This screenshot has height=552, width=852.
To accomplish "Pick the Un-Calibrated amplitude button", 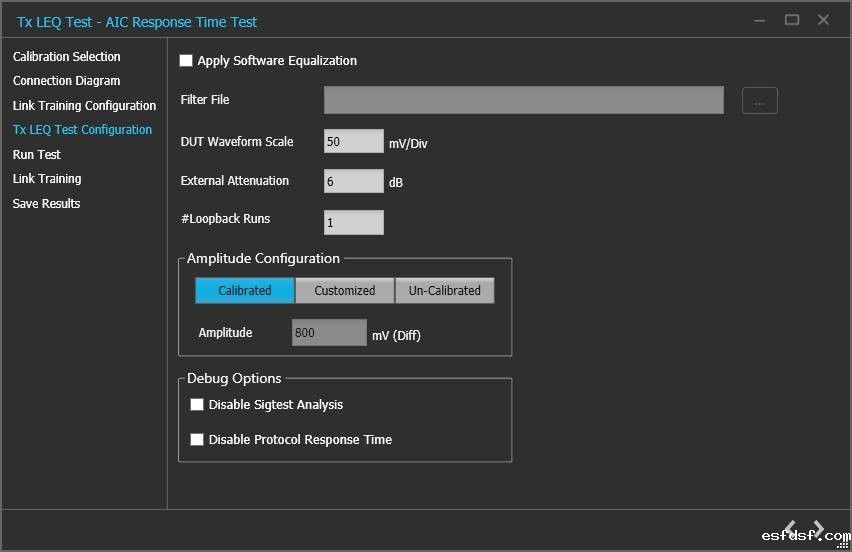I will 445,291.
